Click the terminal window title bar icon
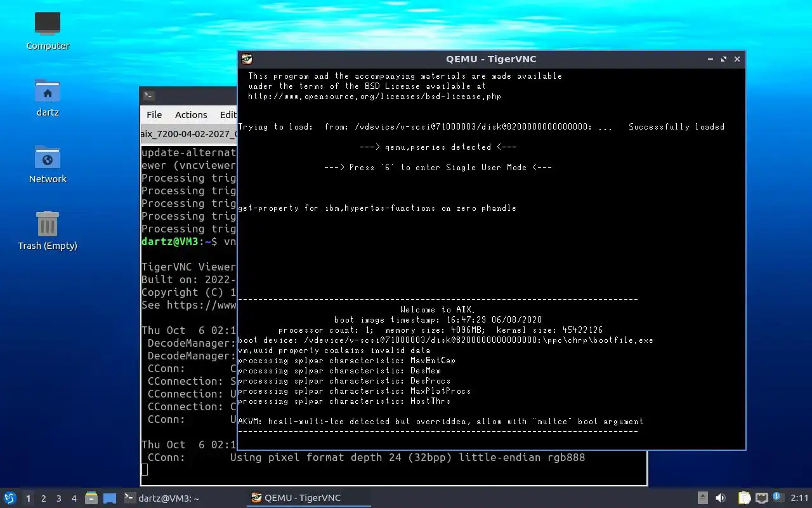Image resolution: width=812 pixels, height=508 pixels. [148, 96]
